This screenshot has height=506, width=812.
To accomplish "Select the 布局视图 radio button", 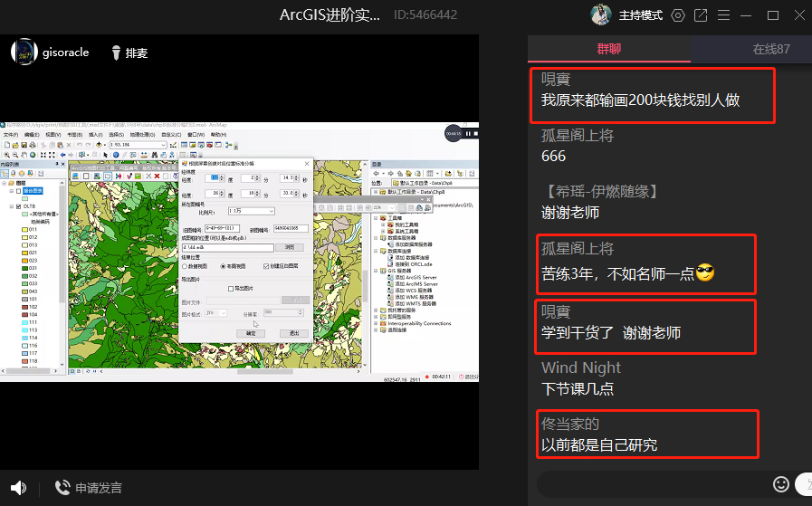I will [x=224, y=266].
